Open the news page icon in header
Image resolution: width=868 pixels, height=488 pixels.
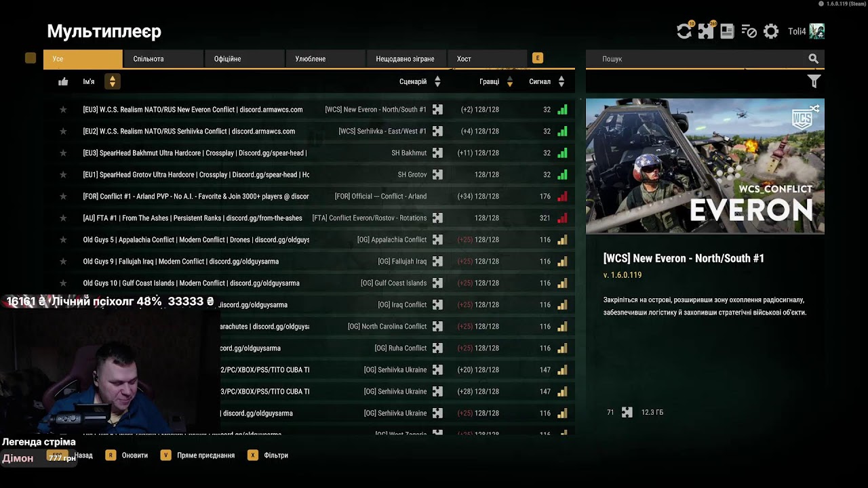pos(727,31)
